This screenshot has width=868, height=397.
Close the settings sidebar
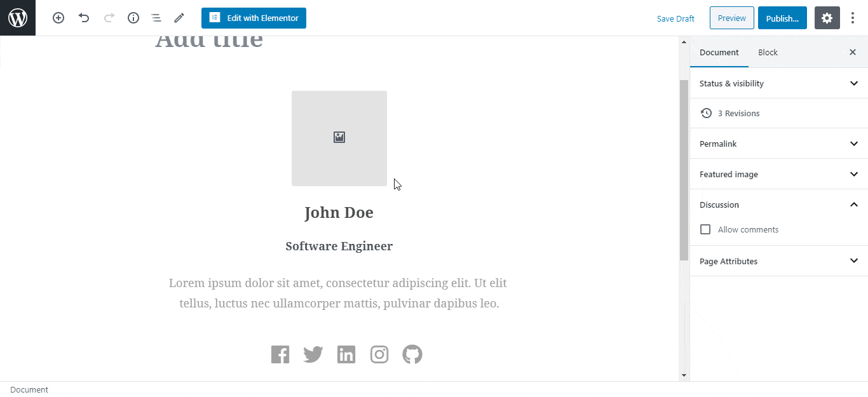[853, 52]
